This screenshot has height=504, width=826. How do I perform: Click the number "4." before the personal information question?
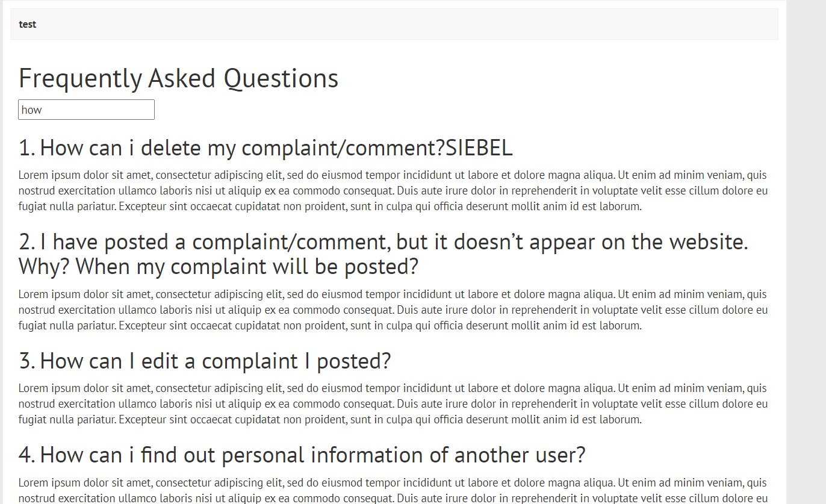[27, 455]
